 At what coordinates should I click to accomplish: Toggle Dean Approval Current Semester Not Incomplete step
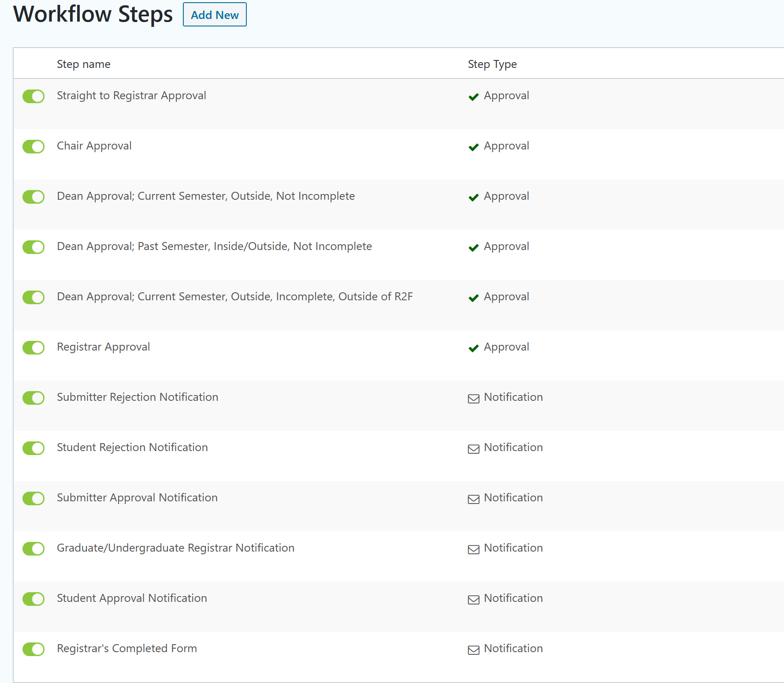pyautogui.click(x=33, y=197)
